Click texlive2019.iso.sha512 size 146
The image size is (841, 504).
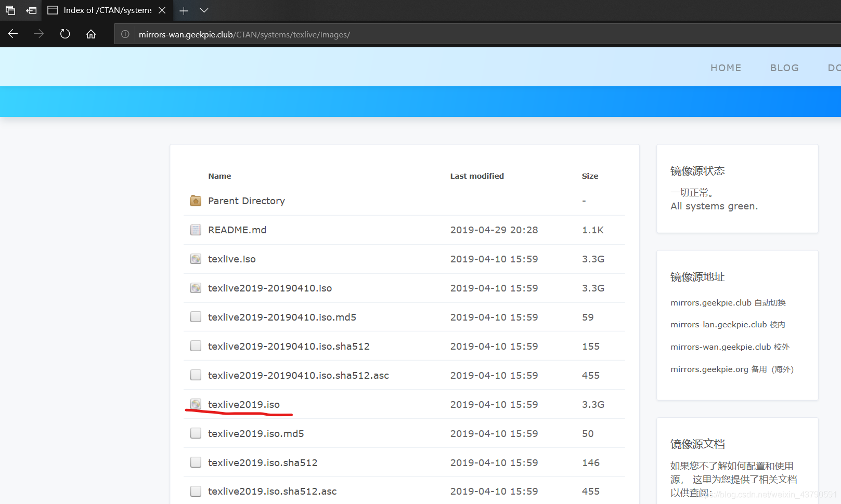tap(591, 462)
